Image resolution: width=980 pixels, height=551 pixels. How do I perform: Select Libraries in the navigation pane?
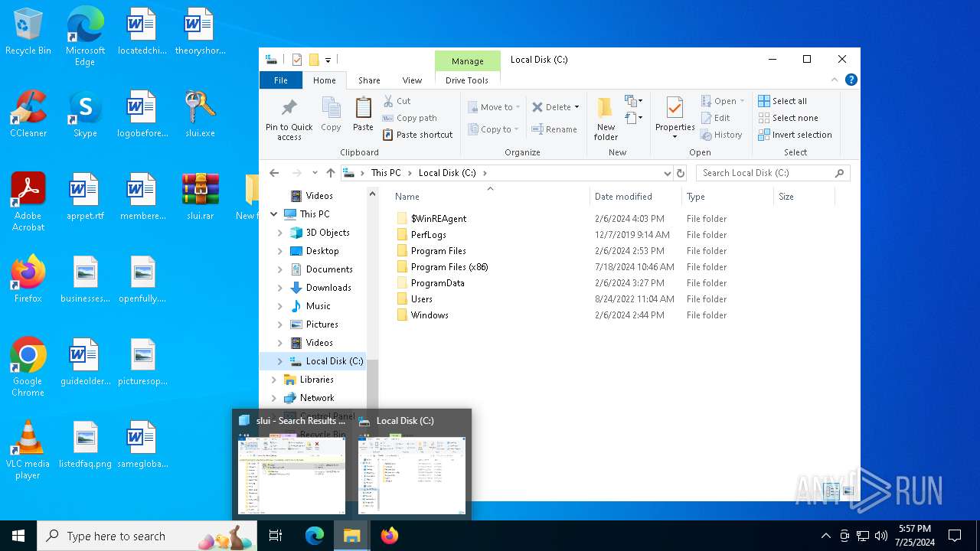(316, 380)
